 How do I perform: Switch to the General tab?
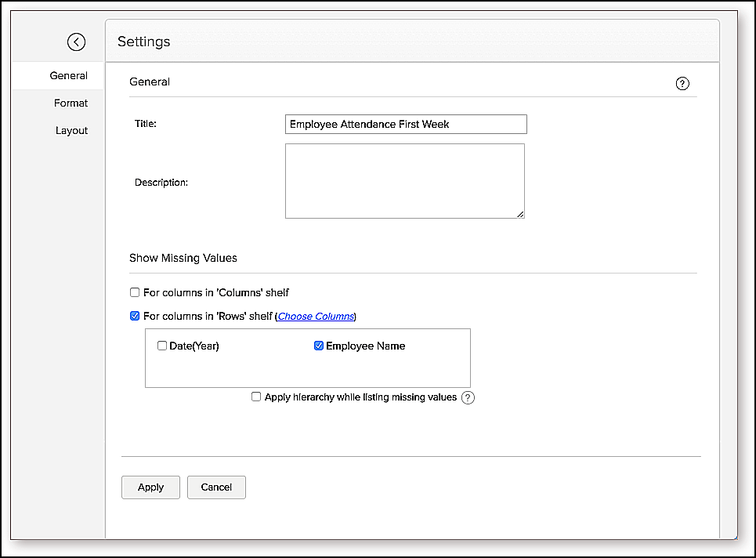click(69, 76)
